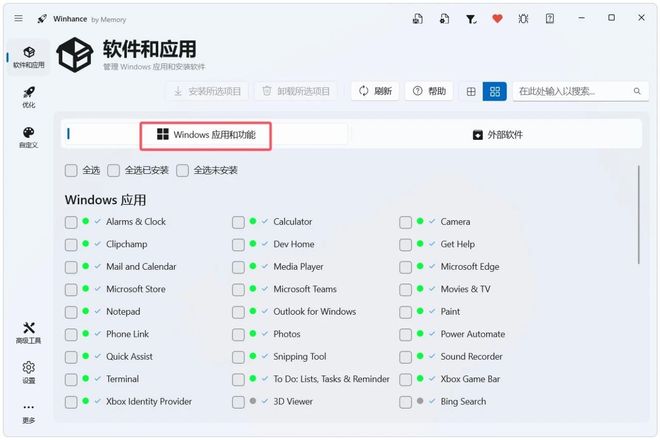The image size is (660, 440).
Task: Click the bug report icon
Action: [523, 19]
